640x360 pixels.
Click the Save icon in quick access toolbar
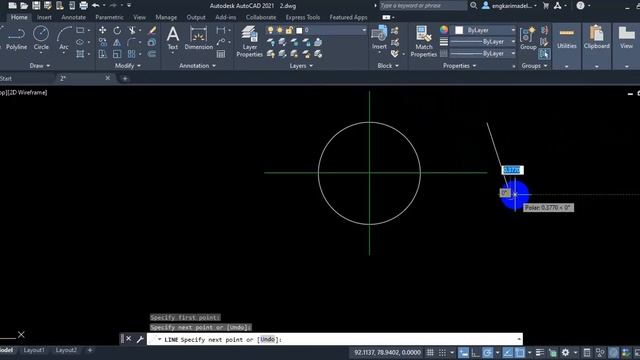point(36,5)
